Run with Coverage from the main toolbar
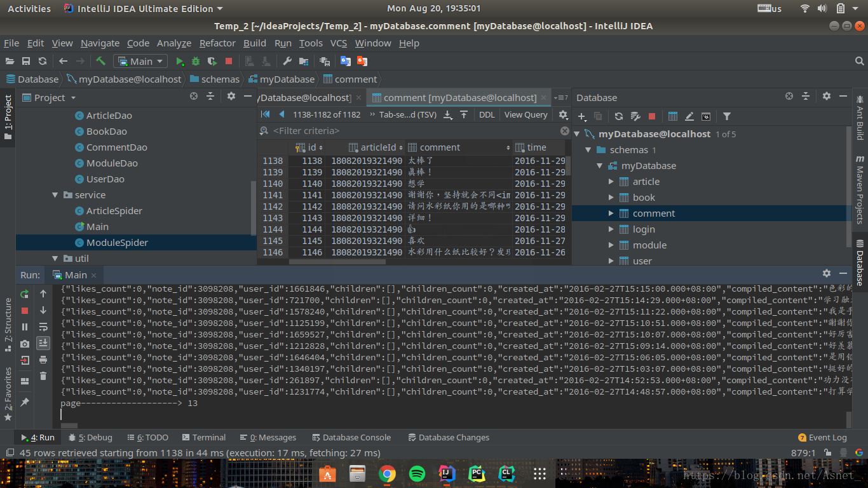Viewport: 868px width, 488px height. tap(212, 61)
